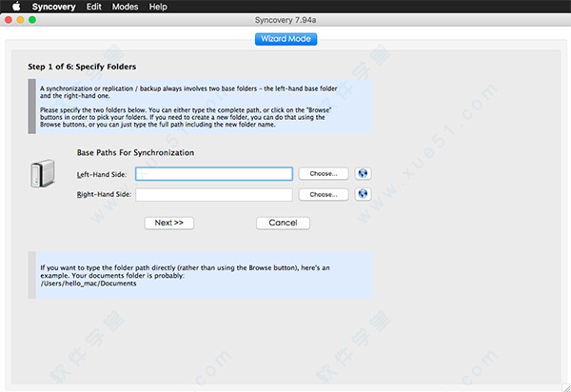Click the Syncovery 7.94a title bar
This screenshot has height=392, width=571.
click(285, 20)
